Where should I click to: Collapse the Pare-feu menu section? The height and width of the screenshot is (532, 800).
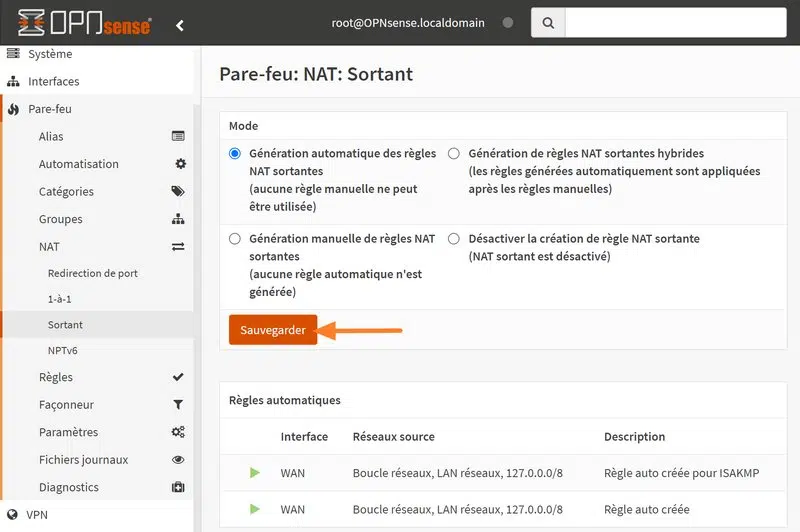coord(50,109)
